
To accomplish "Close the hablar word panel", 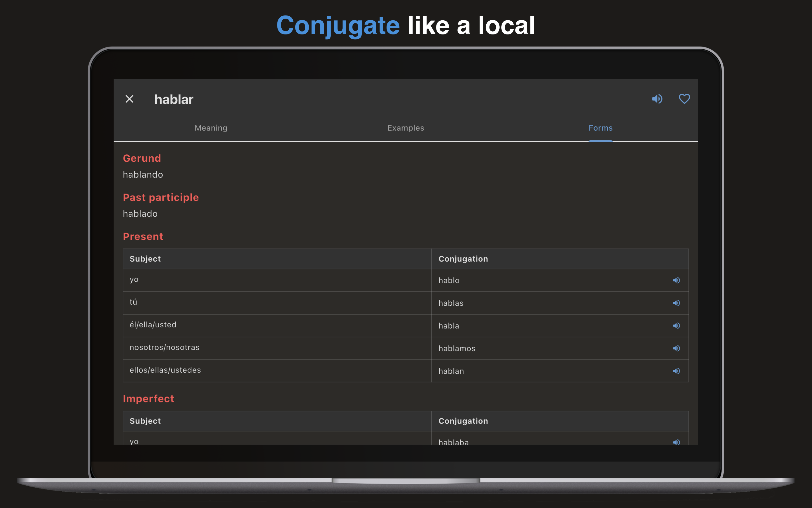I will click(x=129, y=99).
